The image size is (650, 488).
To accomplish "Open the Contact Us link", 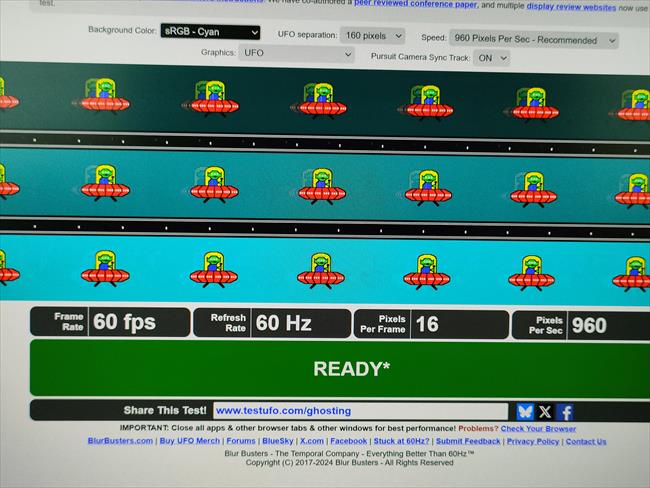I will pyautogui.click(x=586, y=442).
